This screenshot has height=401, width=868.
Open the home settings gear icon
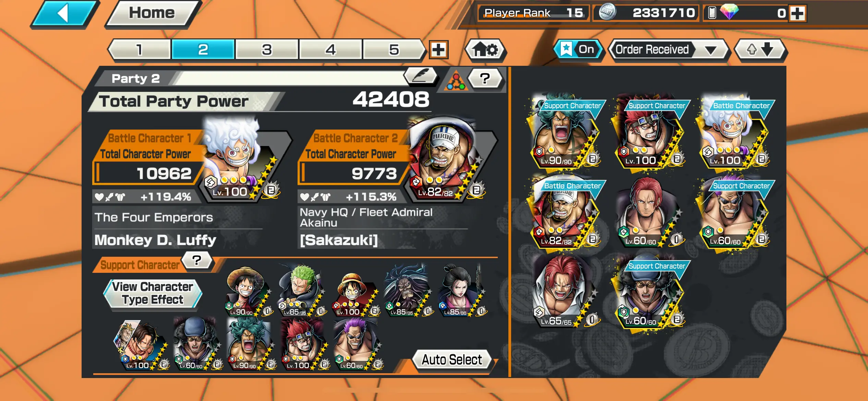point(485,50)
